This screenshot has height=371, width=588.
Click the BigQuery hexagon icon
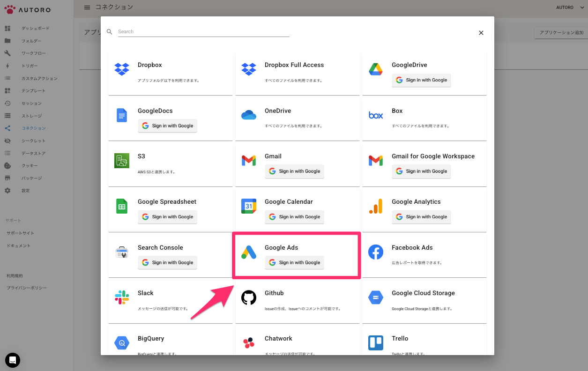tap(122, 343)
